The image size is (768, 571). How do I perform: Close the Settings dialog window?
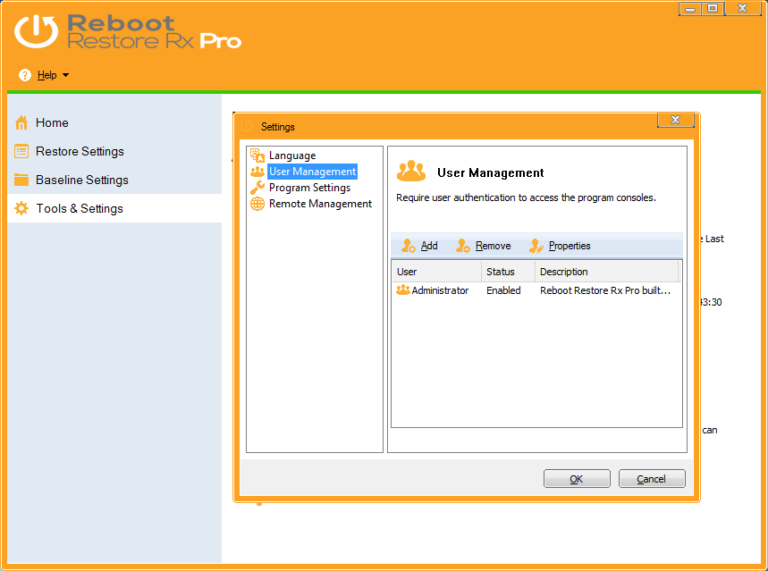(x=675, y=119)
